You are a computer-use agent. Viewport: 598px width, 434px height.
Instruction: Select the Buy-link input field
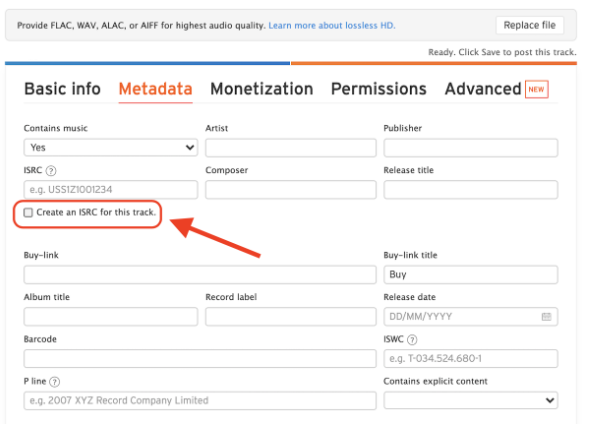pos(200,275)
